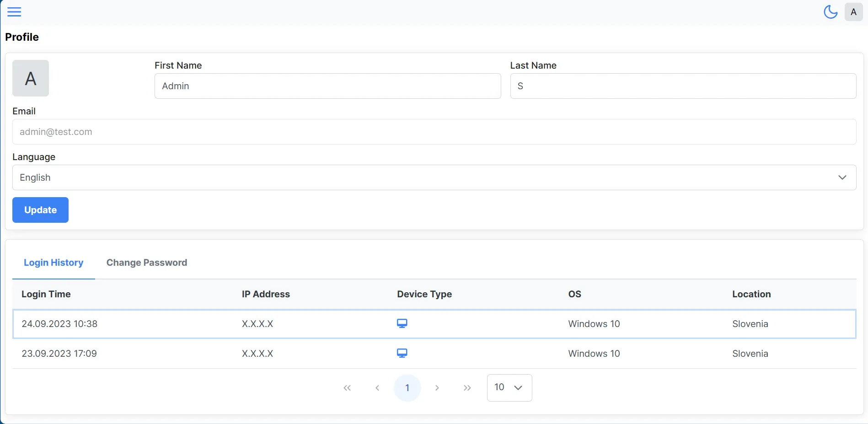The image size is (868, 424).
Task: Open the Language dropdown
Action: tap(434, 177)
